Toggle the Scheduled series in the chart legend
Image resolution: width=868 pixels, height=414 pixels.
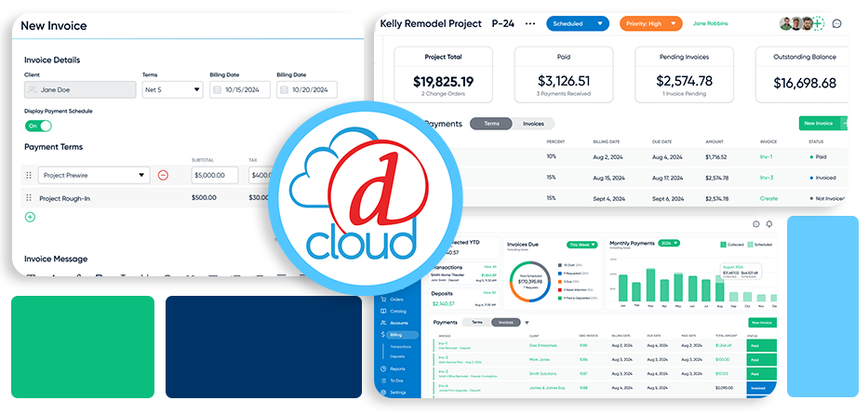coord(761,245)
